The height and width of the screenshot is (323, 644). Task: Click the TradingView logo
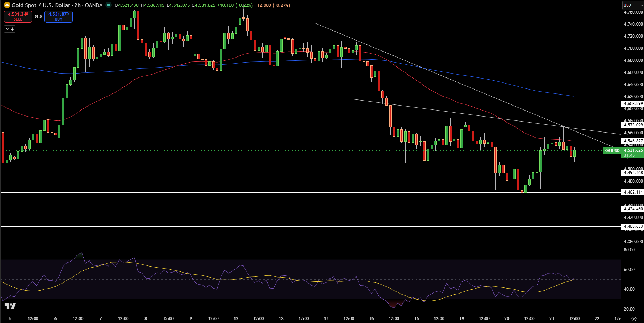(x=10, y=306)
